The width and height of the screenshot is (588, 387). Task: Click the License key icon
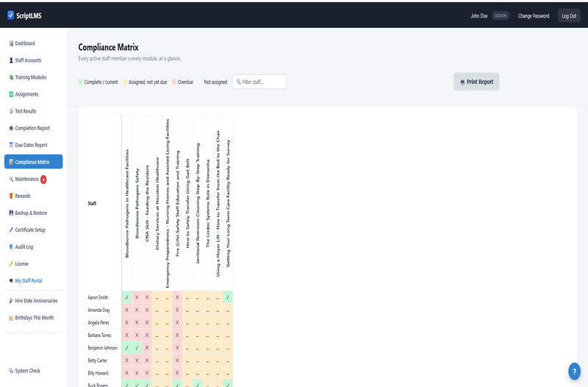tap(11, 264)
